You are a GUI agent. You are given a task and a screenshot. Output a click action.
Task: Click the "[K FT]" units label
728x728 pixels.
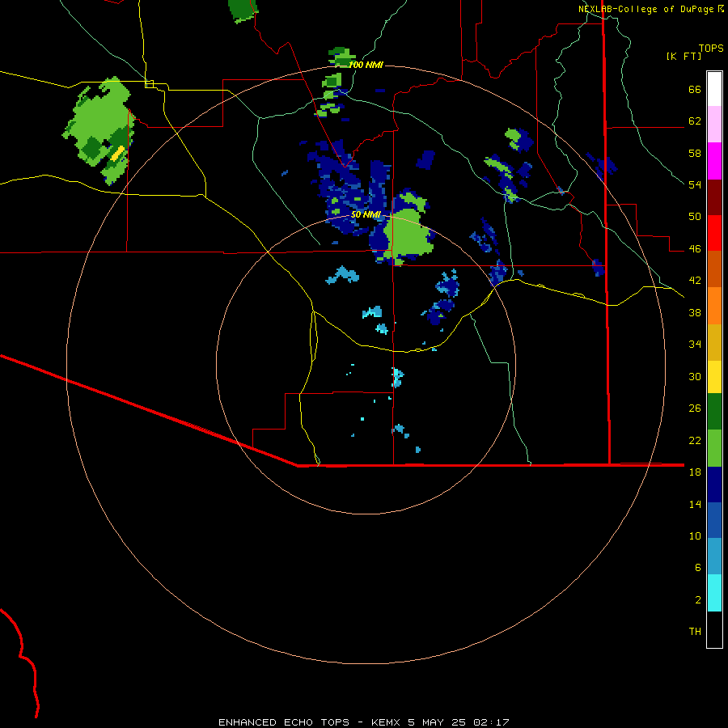coord(684,57)
